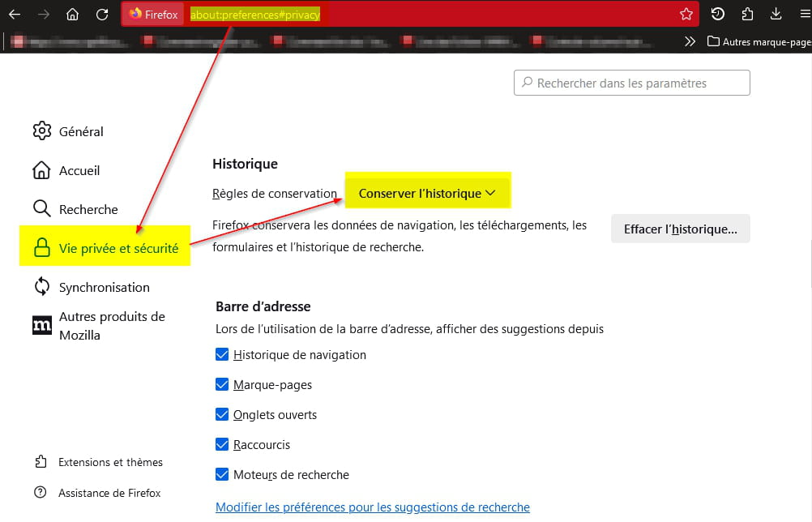Click the question mark icon for Assistance

coord(40,492)
